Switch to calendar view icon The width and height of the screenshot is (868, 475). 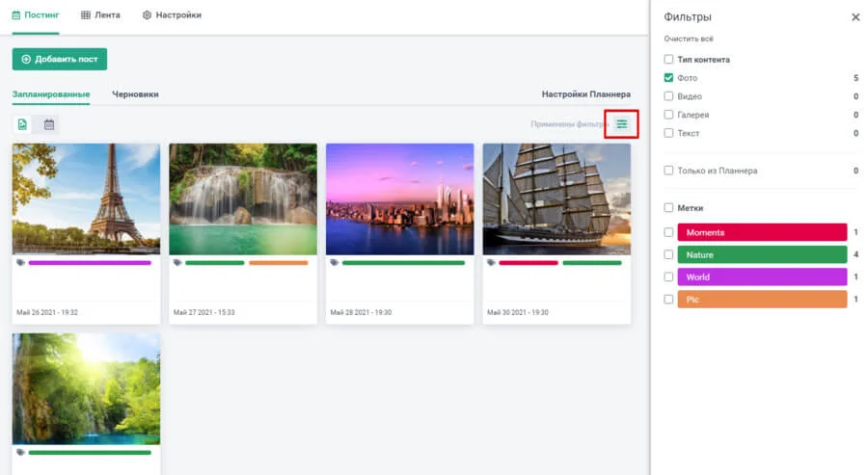48,124
